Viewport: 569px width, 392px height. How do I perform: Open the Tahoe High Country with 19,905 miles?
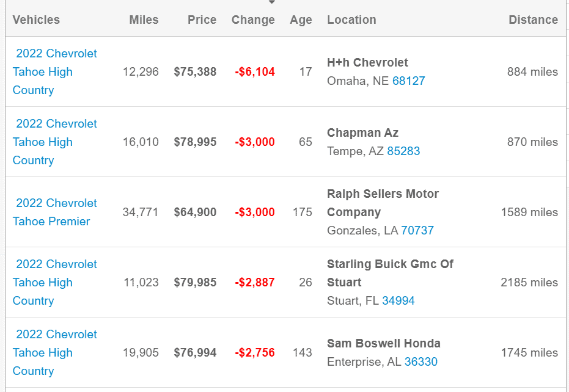(55, 352)
